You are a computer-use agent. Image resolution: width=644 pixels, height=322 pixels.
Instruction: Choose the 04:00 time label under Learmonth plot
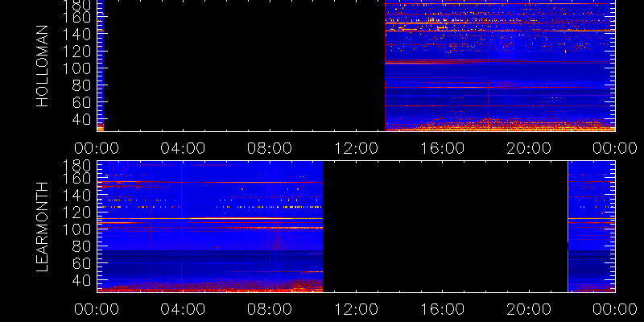pos(183,309)
